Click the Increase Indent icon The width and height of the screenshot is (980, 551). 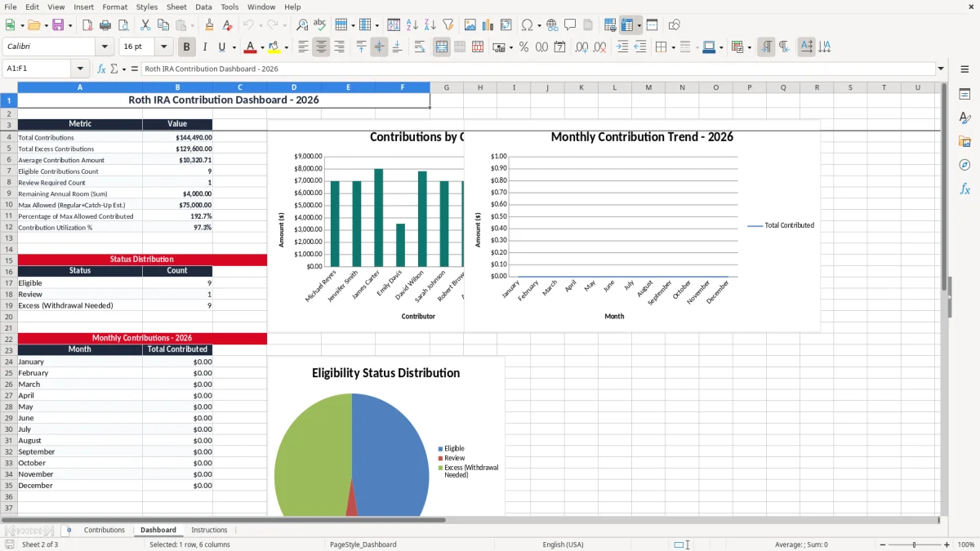point(622,47)
